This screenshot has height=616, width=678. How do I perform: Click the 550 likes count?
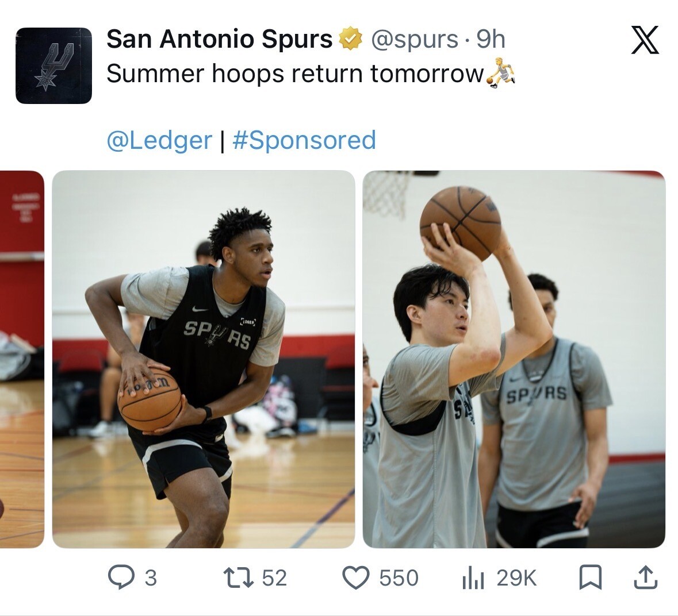coord(399,578)
